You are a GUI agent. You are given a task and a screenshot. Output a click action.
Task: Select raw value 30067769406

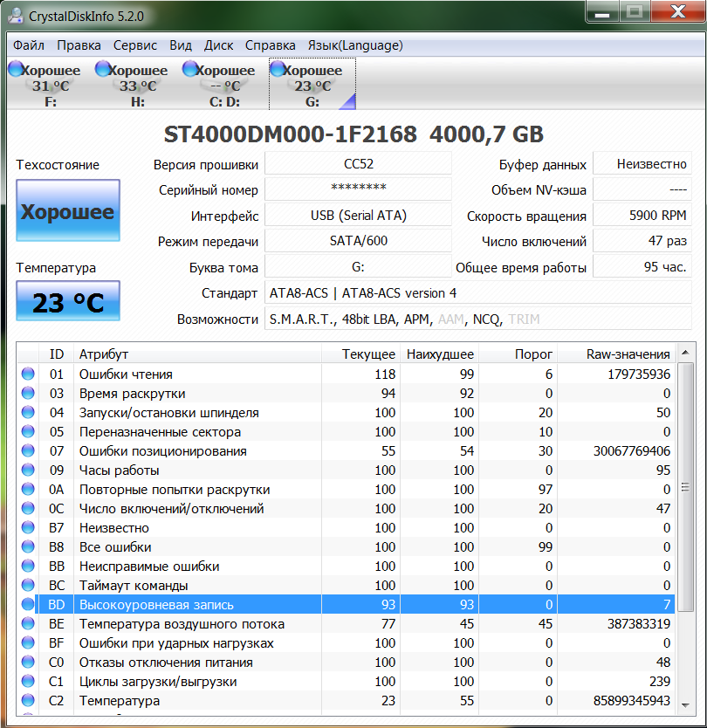(632, 450)
